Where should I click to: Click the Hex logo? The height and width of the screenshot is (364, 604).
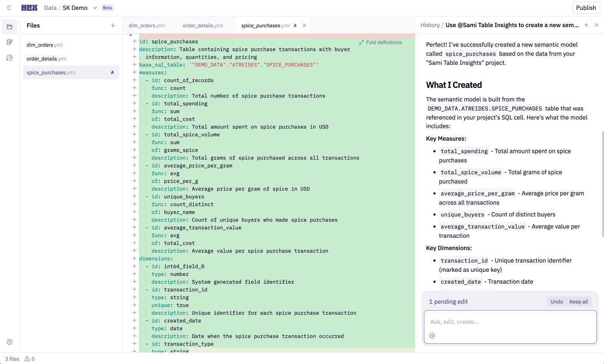(x=29, y=8)
